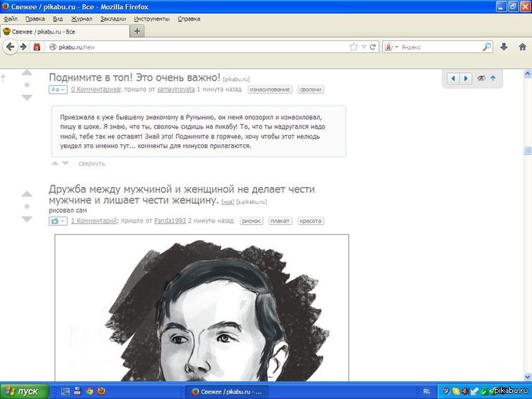Image resolution: width=532 pixels, height=399 pixels.
Task: Open the Инструменты menu
Action: [x=152, y=19]
